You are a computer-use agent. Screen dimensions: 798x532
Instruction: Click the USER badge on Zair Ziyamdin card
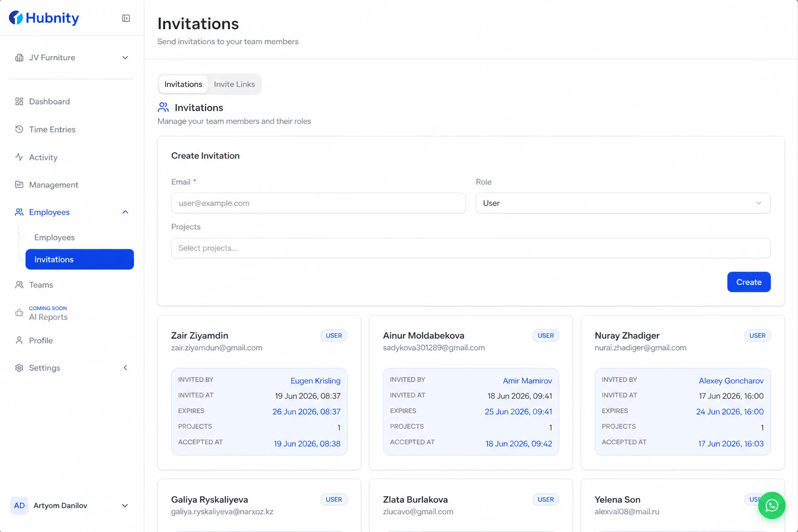click(x=334, y=336)
